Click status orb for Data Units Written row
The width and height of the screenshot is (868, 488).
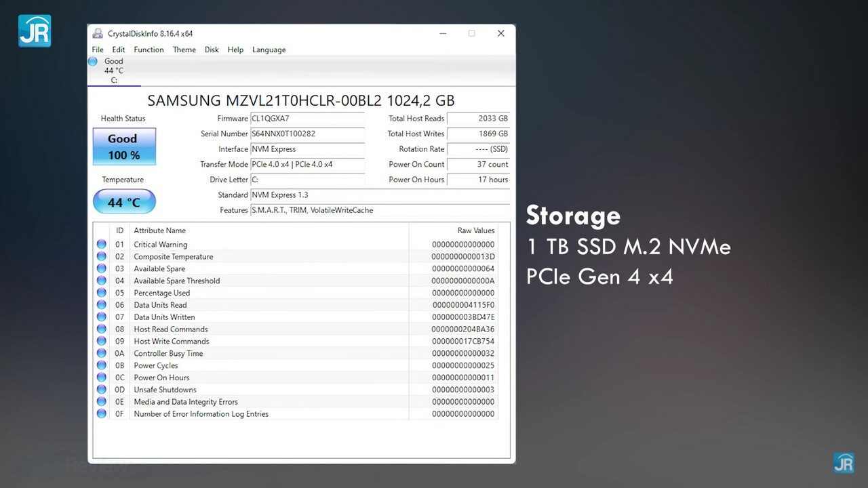pyautogui.click(x=102, y=317)
